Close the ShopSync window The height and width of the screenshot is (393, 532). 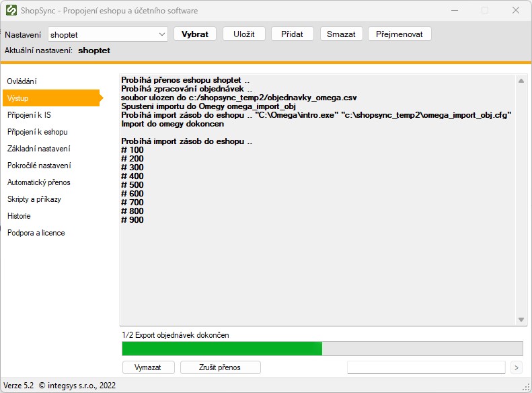tap(516, 10)
